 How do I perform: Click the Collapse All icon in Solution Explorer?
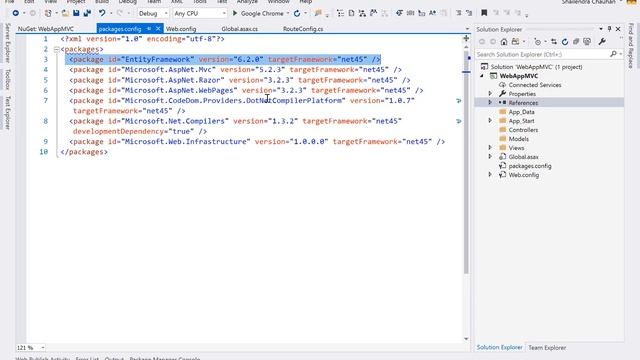pos(576,42)
